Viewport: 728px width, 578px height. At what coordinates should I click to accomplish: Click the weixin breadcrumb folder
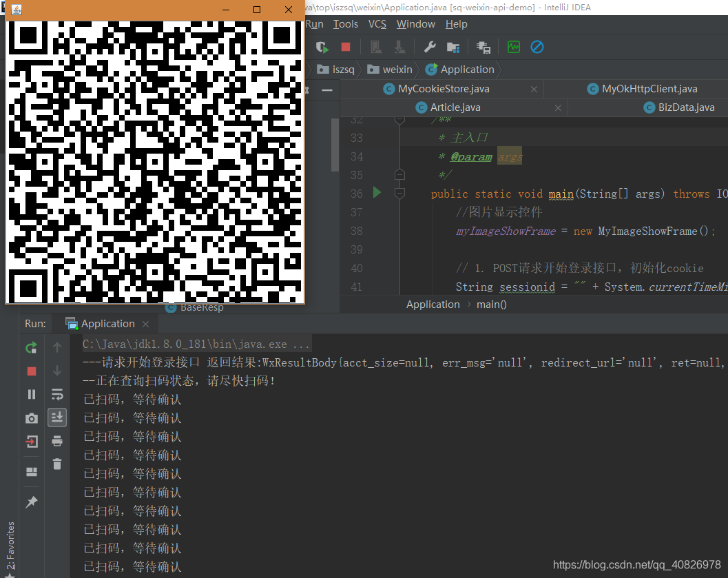click(x=390, y=69)
